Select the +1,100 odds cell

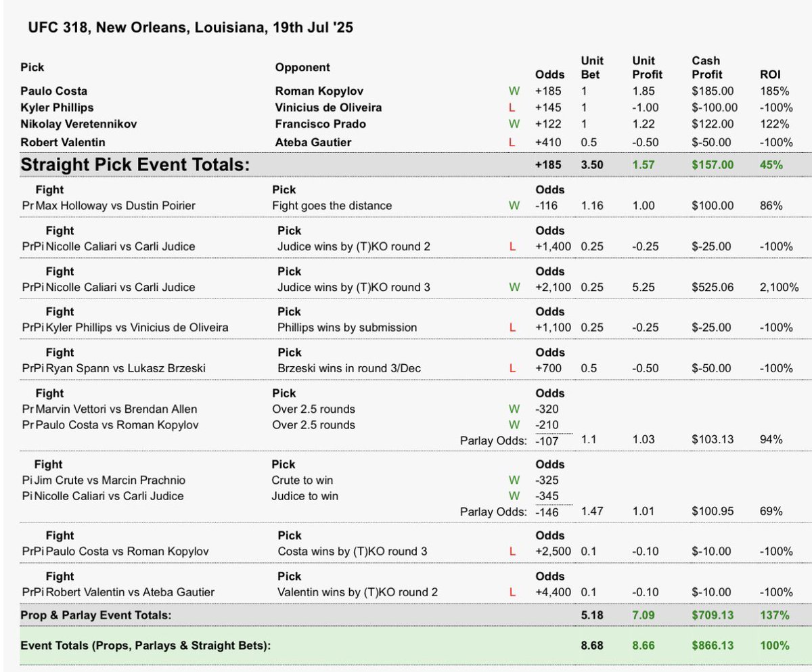point(553,328)
